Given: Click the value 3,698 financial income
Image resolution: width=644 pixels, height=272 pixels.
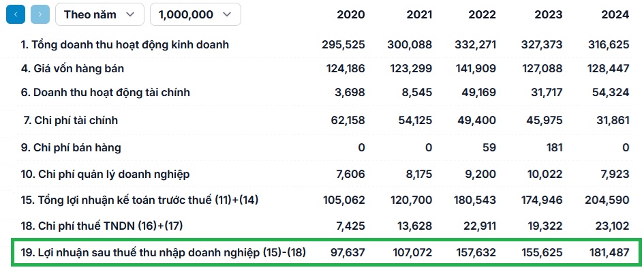Looking at the screenshot, I should (x=350, y=93).
